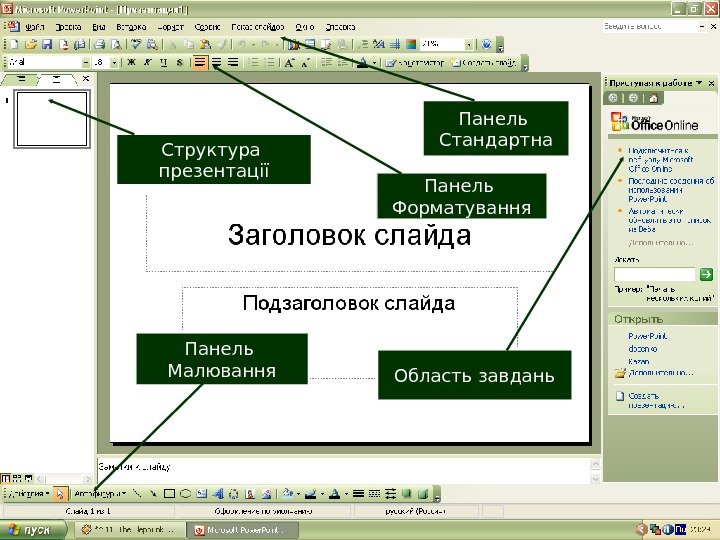The height and width of the screenshot is (540, 720).
Task: Open the font size dropdown
Action: (114, 62)
